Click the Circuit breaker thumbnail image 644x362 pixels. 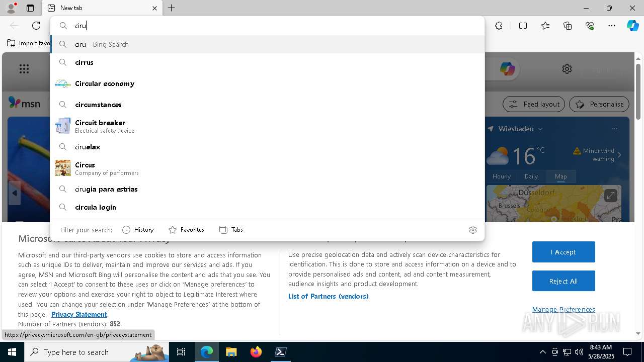[63, 126]
